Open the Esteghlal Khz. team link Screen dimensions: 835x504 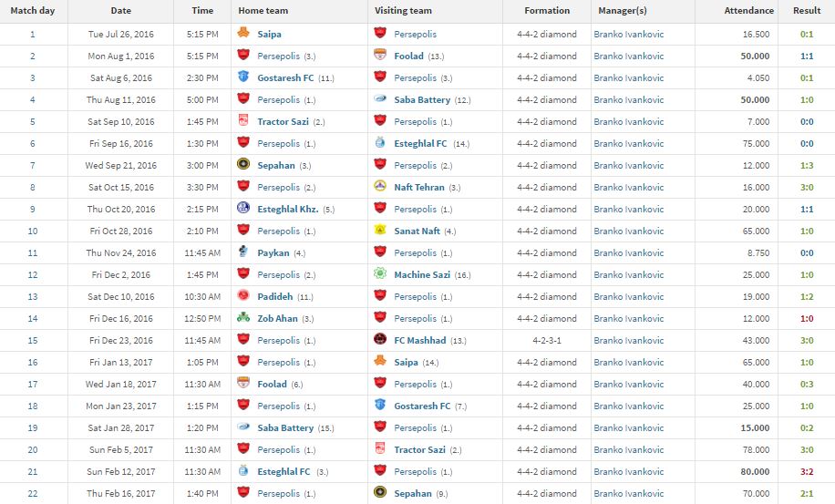tap(287, 209)
